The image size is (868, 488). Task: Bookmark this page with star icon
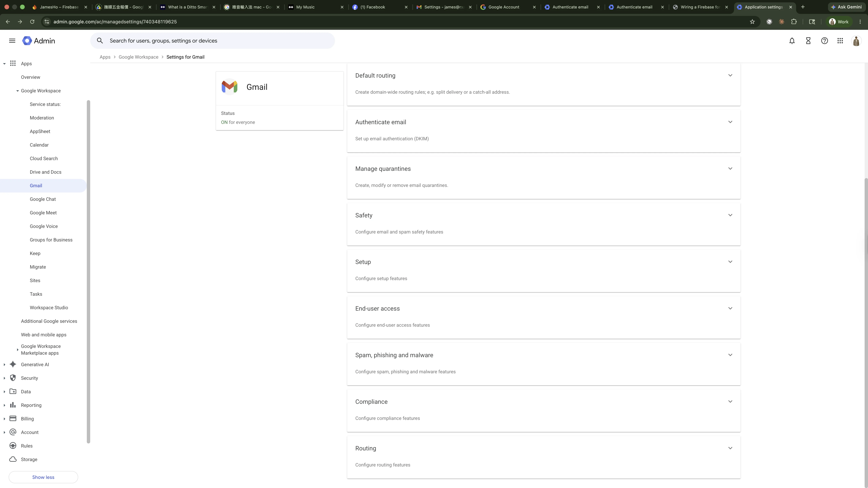(752, 22)
